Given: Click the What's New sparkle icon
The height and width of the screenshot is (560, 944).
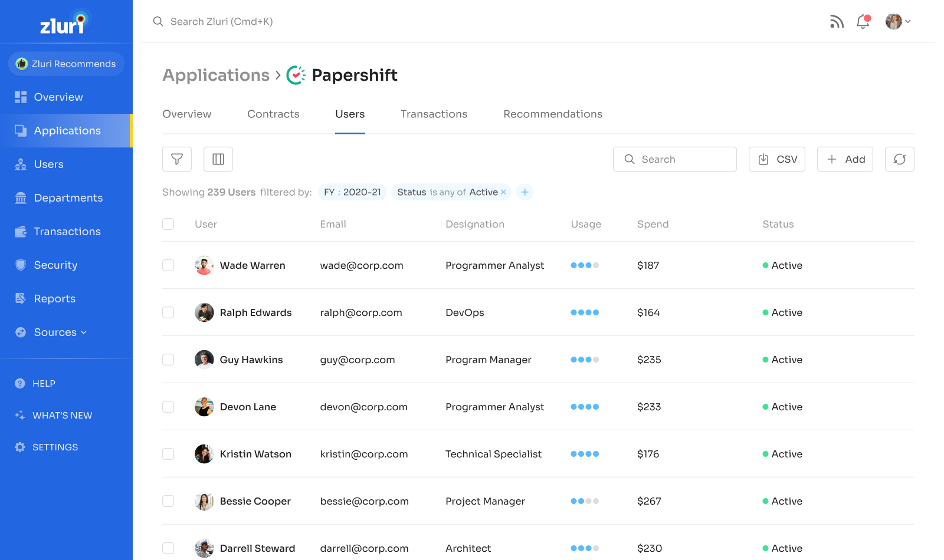Looking at the screenshot, I should pos(20,416).
